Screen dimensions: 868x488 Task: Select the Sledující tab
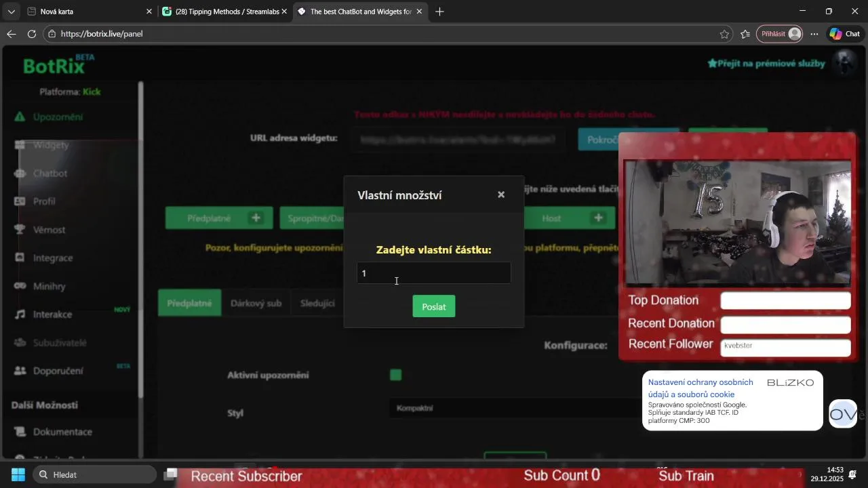[x=317, y=303]
